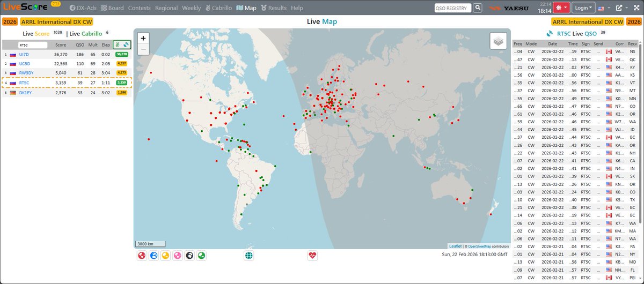Click the left ARRL International DX CW badge
The image size is (644, 284).
point(56,22)
